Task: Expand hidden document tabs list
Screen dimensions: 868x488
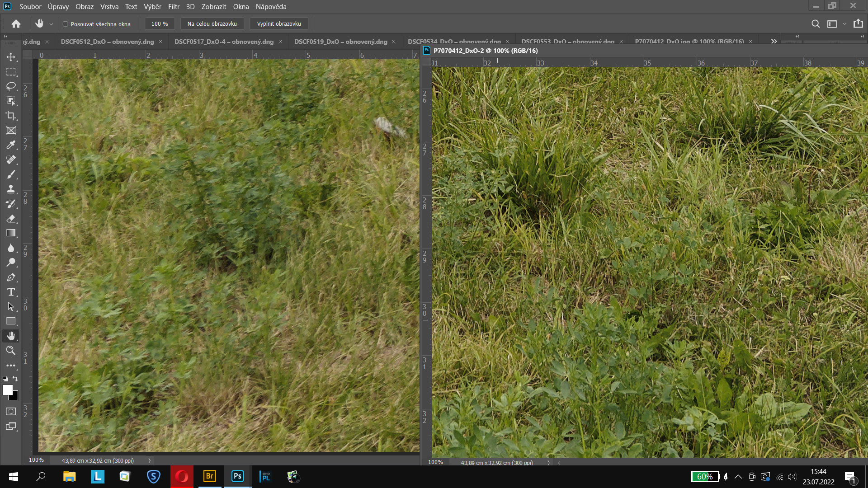Action: click(x=774, y=41)
